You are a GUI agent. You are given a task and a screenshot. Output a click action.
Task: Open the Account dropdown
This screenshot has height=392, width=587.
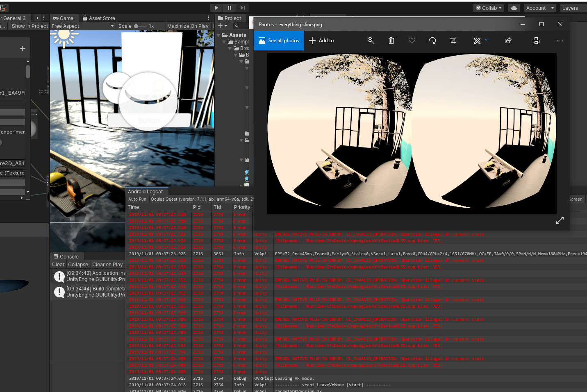(x=539, y=7)
